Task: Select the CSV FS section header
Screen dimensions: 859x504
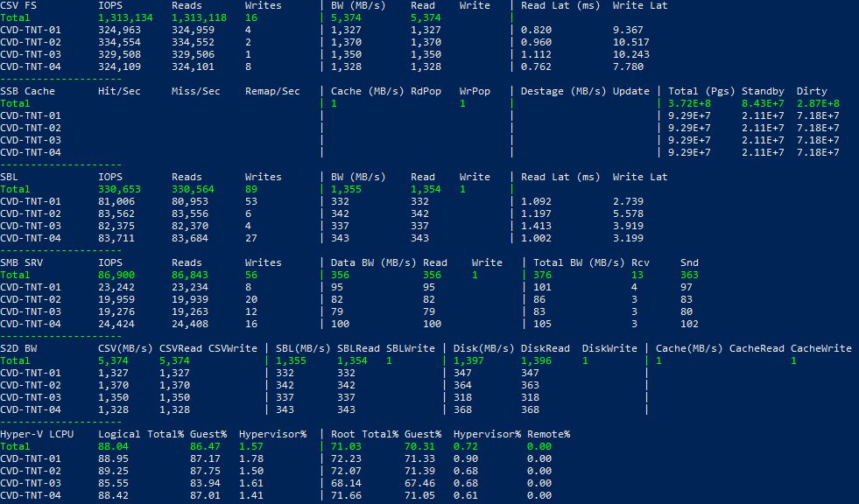Action: pyautogui.click(x=18, y=5)
